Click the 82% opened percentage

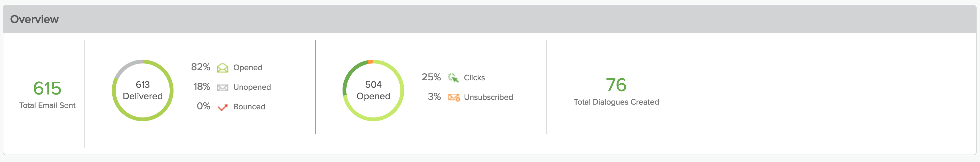coord(201,67)
